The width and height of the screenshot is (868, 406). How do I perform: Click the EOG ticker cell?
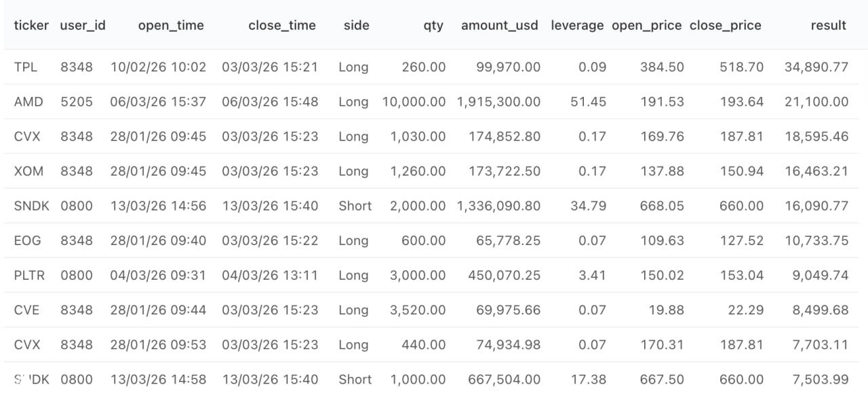tap(27, 240)
